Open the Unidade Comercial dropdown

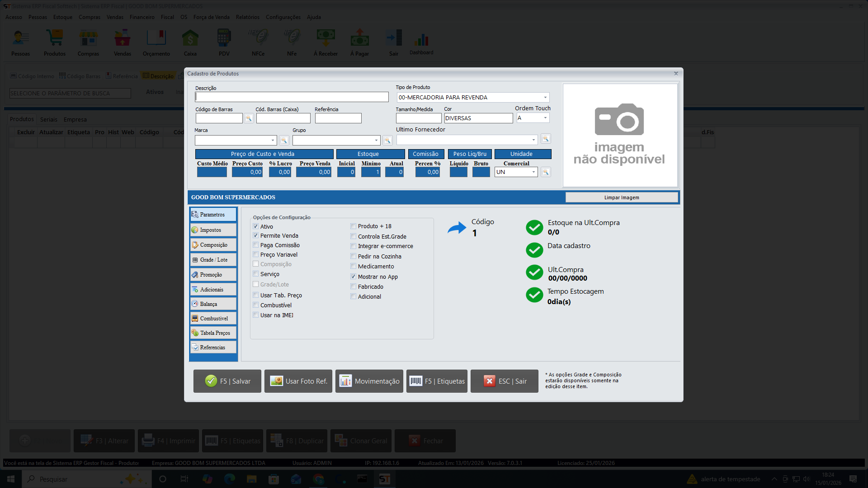point(533,172)
